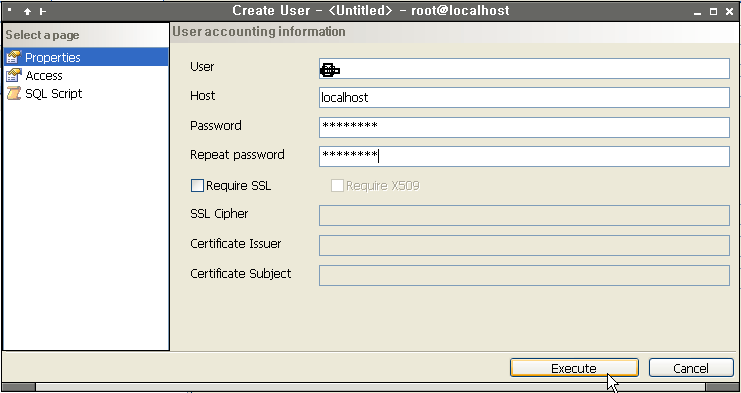Click the window menu dot in title bar

coord(10,10)
